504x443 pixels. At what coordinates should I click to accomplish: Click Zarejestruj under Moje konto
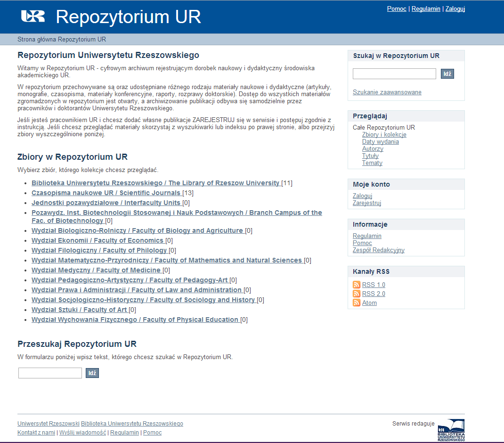point(367,203)
